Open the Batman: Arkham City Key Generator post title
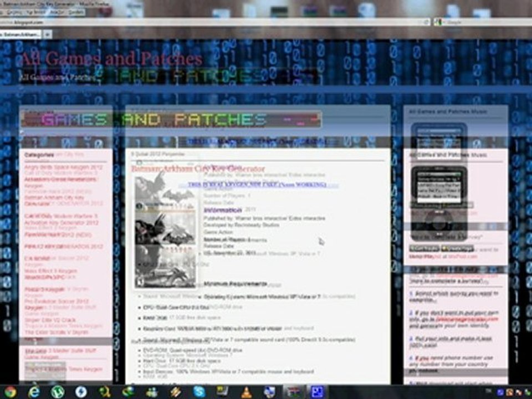Viewport: 532px width, 399px height. [198, 168]
